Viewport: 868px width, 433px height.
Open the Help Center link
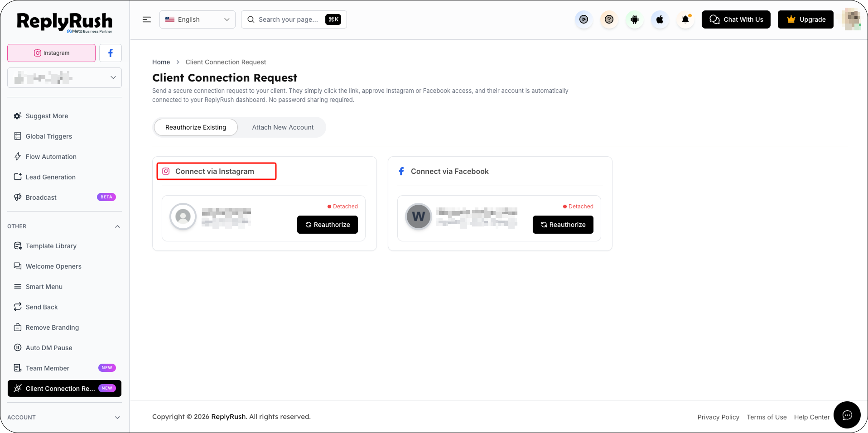[812, 417]
